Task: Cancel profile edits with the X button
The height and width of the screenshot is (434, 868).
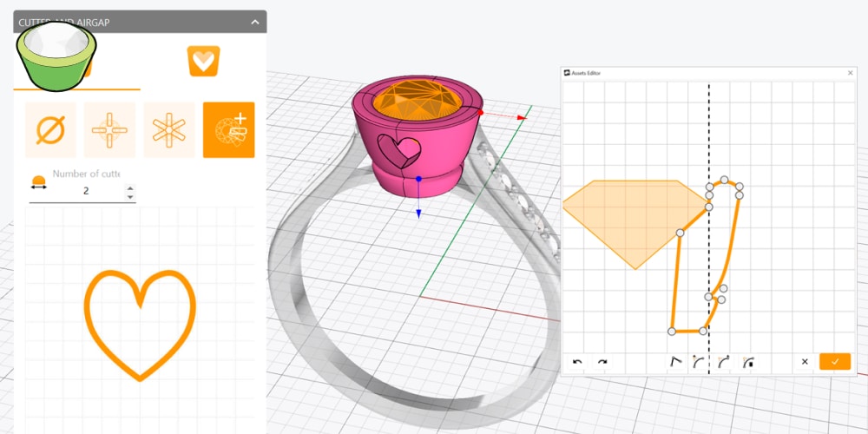Action: pyautogui.click(x=805, y=361)
